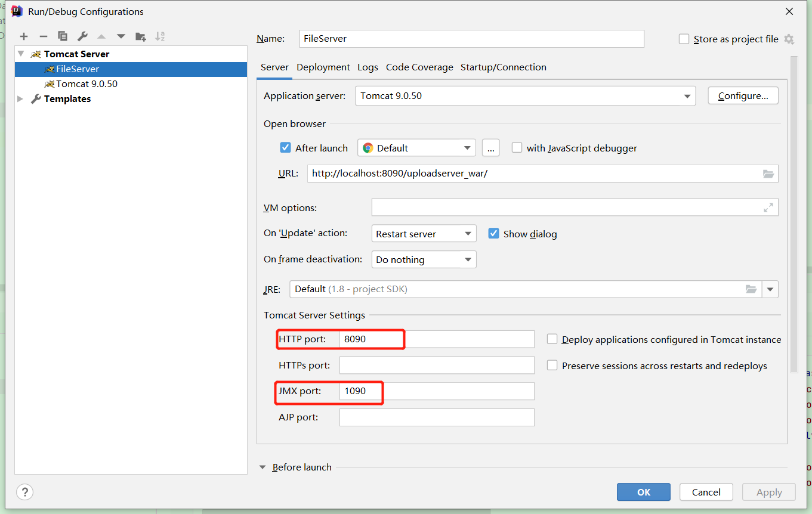Remove the configuration with the minus icon
The image size is (812, 514).
point(43,36)
